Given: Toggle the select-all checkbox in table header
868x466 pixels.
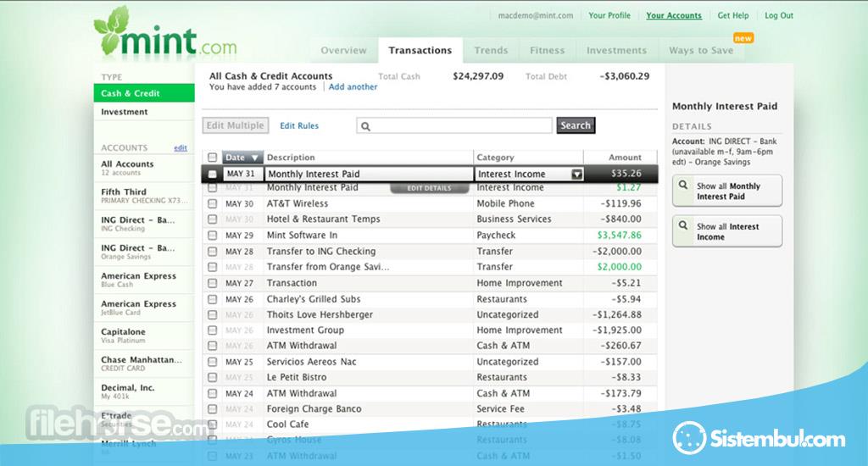Looking at the screenshot, I should (x=212, y=158).
